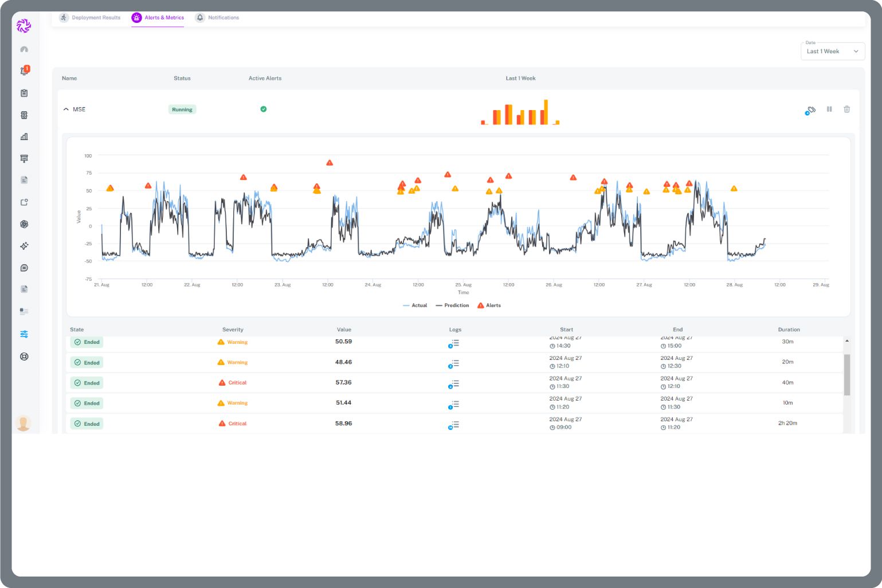Screen dimensions: 882x588
Task: Open alerts bell with red badge
Action: (x=24, y=70)
